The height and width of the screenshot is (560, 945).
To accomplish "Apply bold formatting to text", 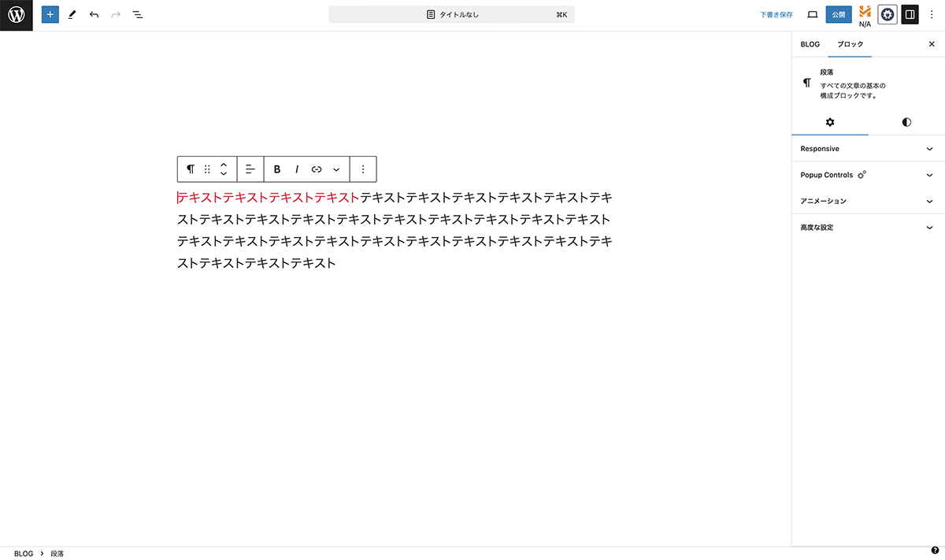I will tap(277, 169).
